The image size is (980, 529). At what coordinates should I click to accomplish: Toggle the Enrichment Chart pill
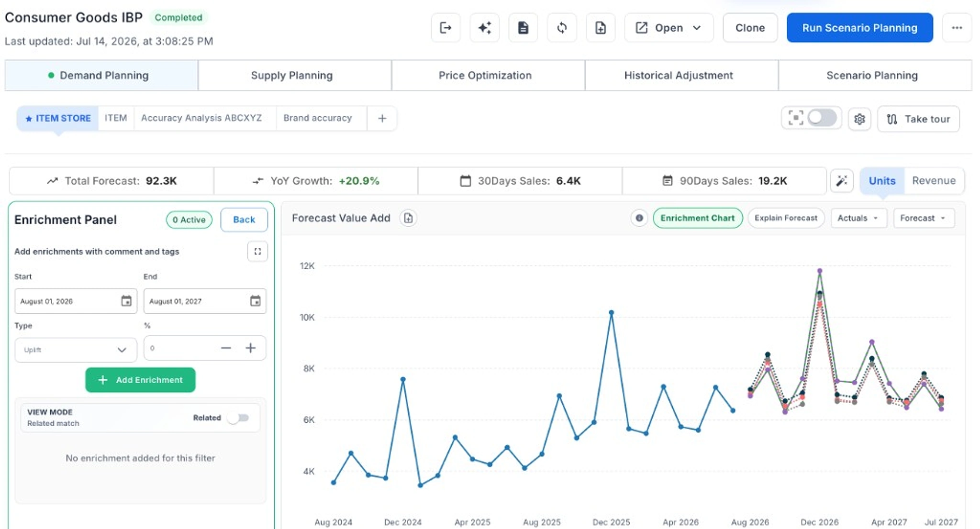pos(697,218)
